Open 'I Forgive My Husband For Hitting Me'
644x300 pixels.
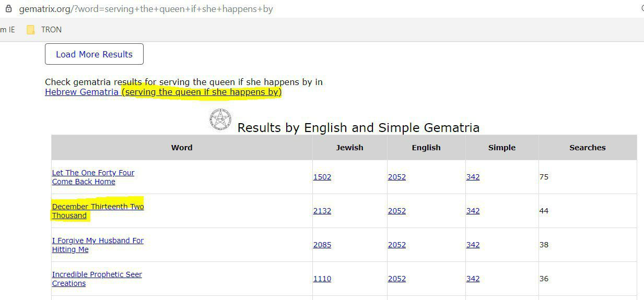(98, 245)
